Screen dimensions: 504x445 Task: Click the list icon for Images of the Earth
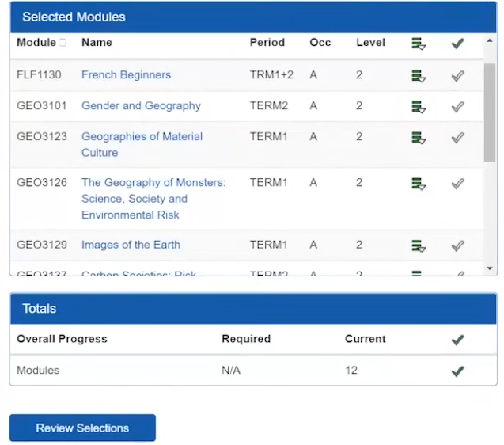pos(419,245)
